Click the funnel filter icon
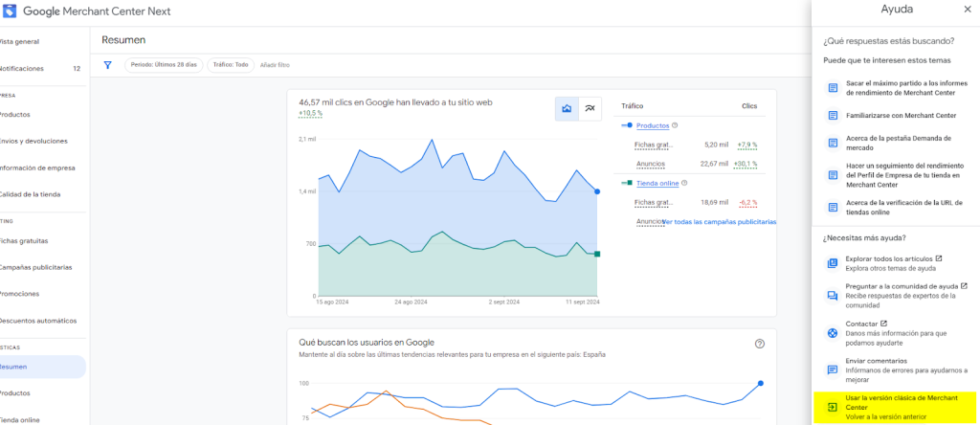980x425 pixels. point(108,65)
